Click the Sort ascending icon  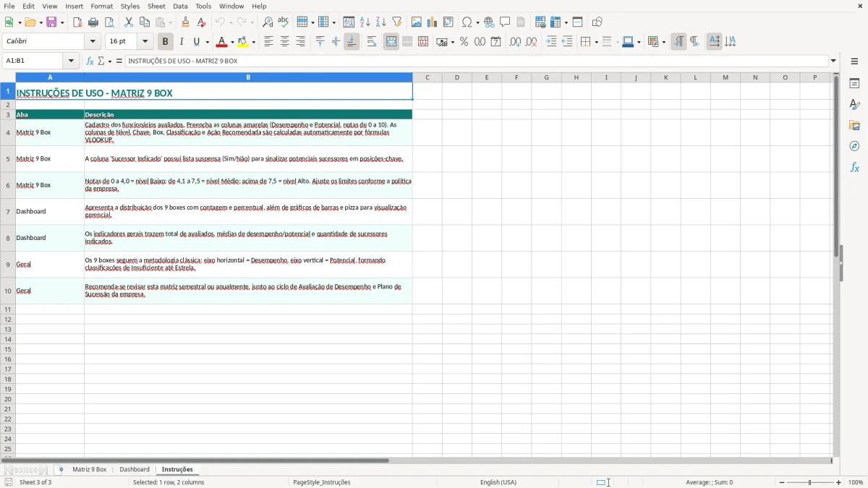[365, 22]
